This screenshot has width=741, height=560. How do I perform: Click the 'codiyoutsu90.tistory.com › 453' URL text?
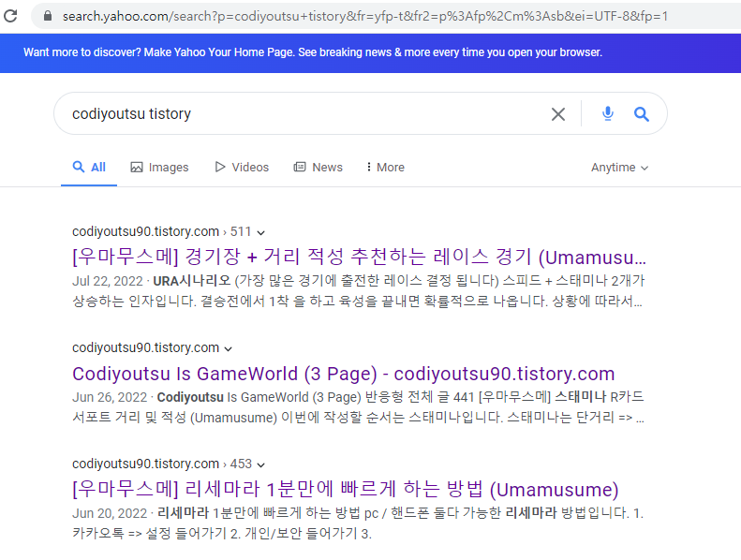coord(162,464)
